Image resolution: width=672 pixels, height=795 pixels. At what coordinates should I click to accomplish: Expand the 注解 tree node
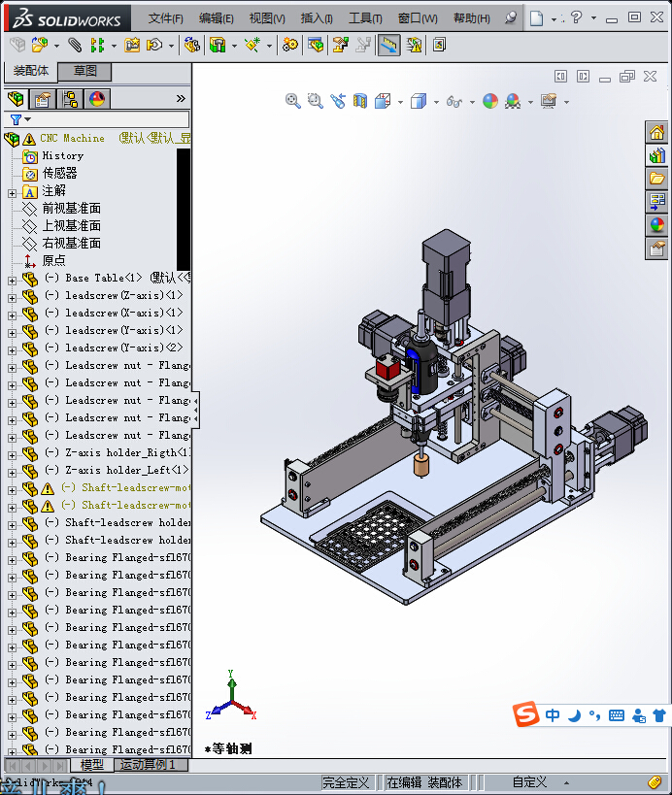(12, 193)
